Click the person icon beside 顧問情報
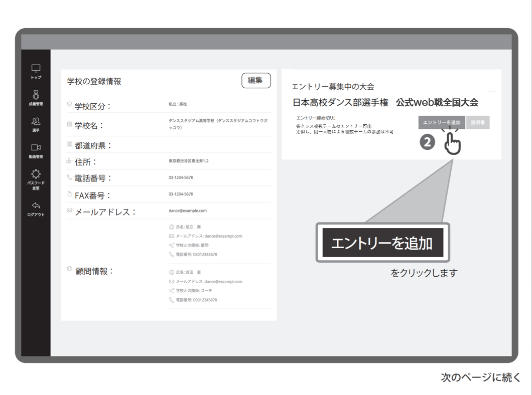532x395 pixels. (x=69, y=269)
